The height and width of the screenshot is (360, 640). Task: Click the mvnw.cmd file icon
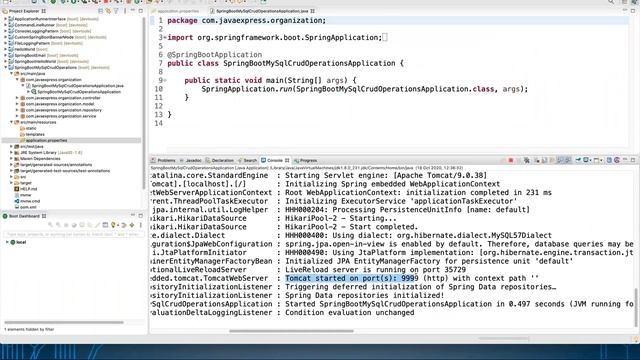[x=17, y=201]
